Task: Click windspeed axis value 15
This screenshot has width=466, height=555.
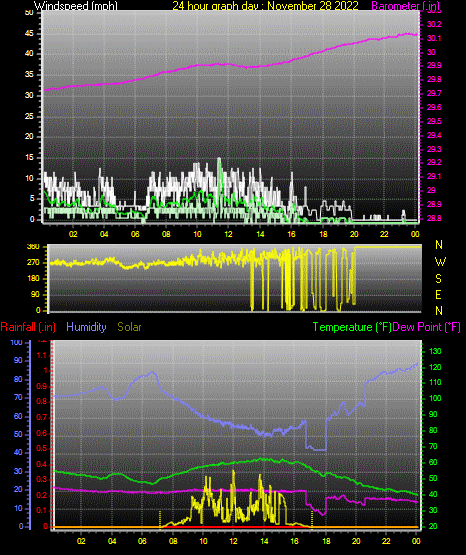Action: coord(29,158)
